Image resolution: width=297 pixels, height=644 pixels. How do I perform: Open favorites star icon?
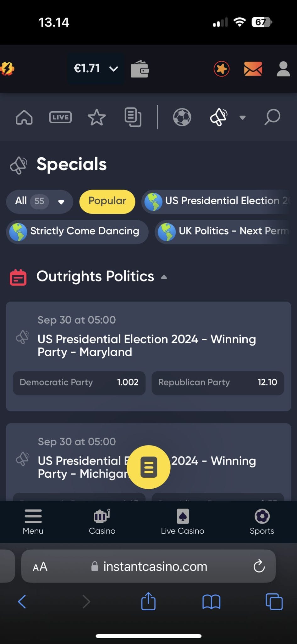[x=96, y=117]
